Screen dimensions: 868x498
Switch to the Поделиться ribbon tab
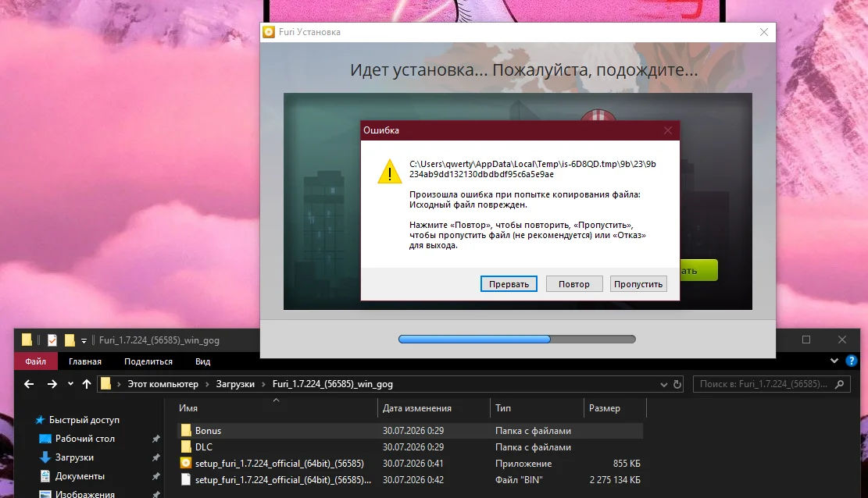[148, 361]
